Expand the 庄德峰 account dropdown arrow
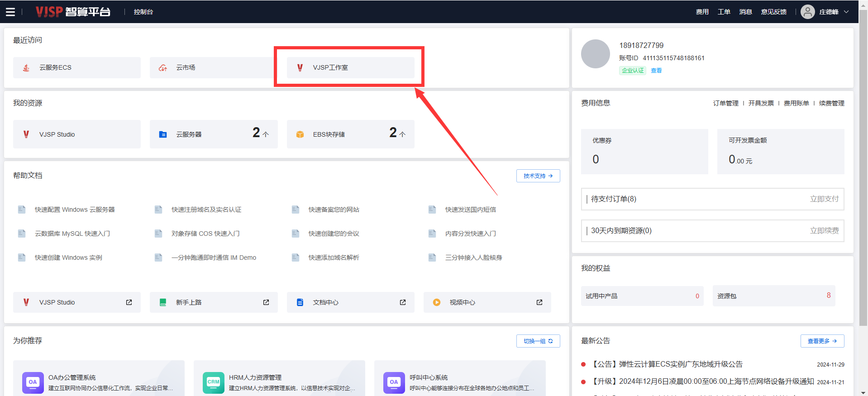This screenshot has width=868, height=396. pyautogui.click(x=846, y=12)
